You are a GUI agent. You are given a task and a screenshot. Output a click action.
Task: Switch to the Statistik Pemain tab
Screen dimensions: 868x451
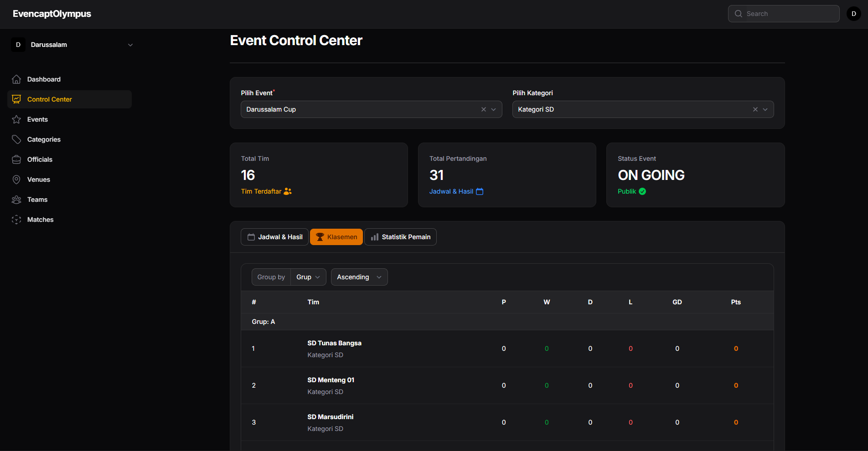400,236
